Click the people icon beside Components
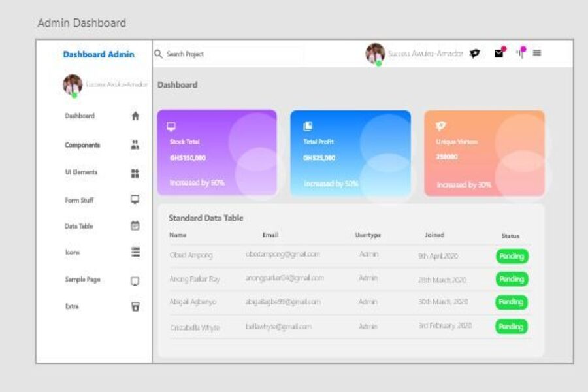The height and width of the screenshot is (392, 588). [x=135, y=145]
